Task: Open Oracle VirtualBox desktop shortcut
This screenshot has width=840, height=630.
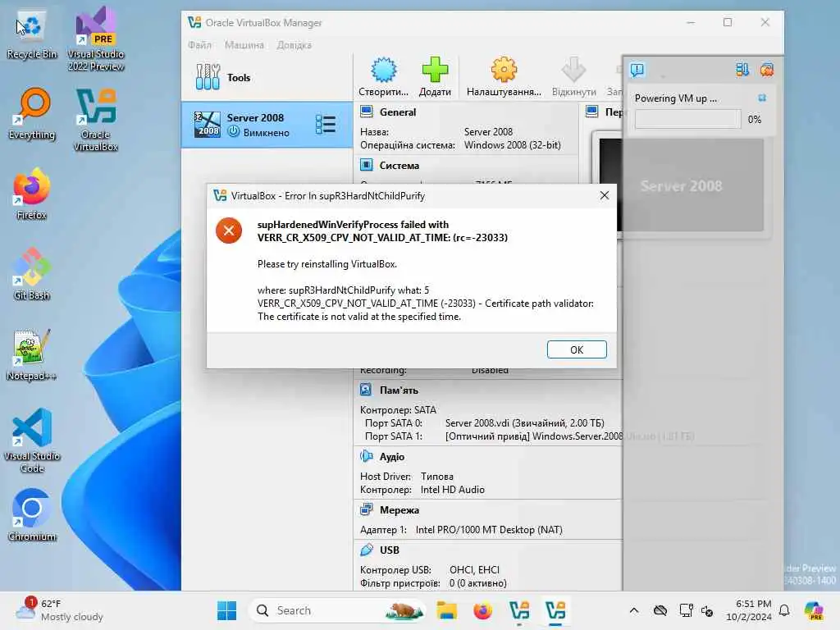Action: point(95,120)
